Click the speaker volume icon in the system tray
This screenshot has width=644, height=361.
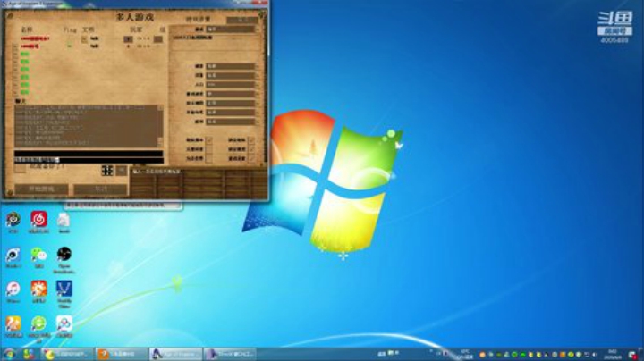point(594,355)
